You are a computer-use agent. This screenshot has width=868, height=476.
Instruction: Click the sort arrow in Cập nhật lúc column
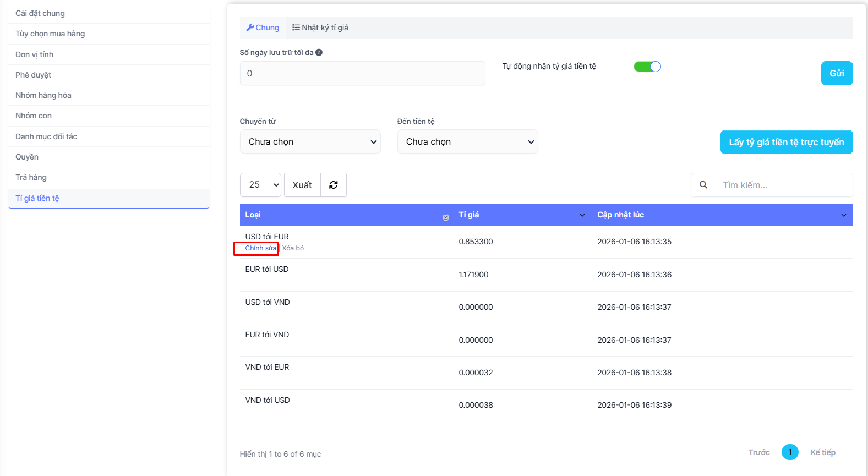(x=843, y=215)
